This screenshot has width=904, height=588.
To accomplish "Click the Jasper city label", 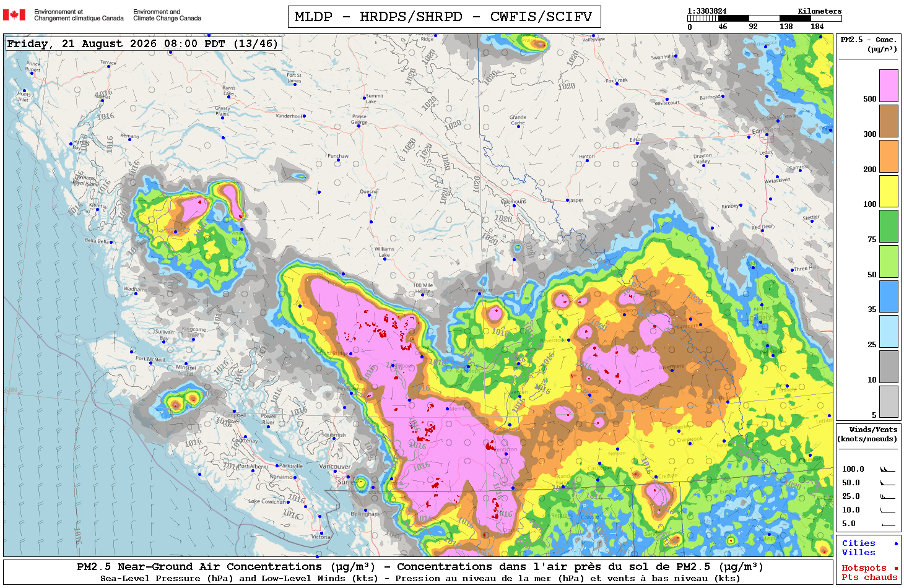I will pyautogui.click(x=576, y=201).
